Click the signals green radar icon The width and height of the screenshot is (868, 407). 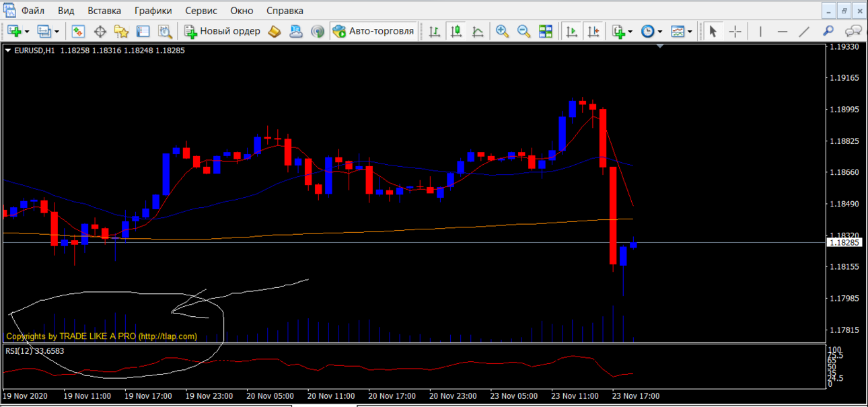318,31
